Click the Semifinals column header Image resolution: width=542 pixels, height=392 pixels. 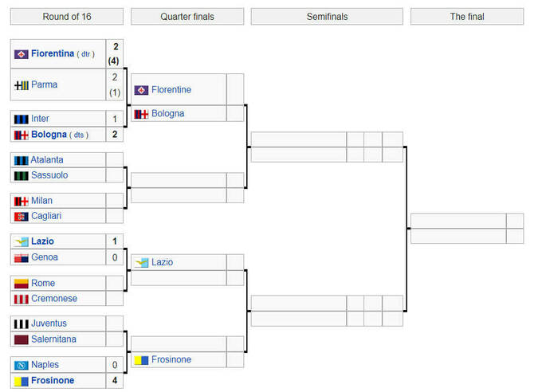[x=327, y=17]
